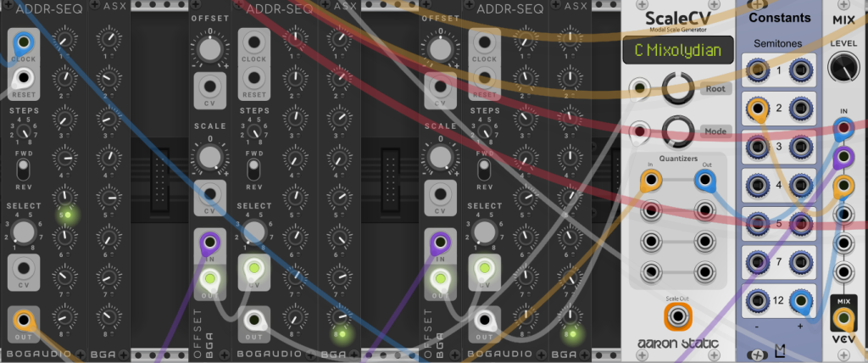868x363 pixels.
Task: Click the OUT jack on the middle ADDR-SEQ
Action: pyautogui.click(x=254, y=320)
